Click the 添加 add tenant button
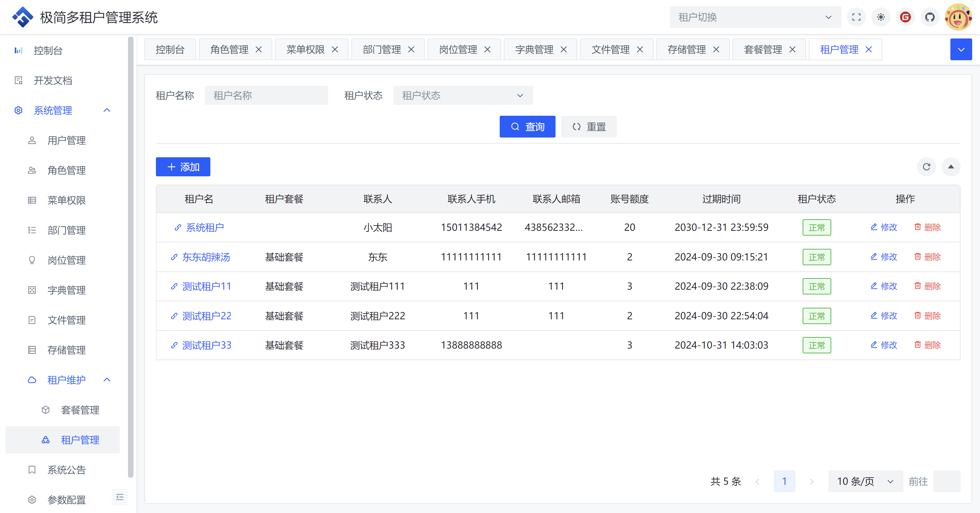The image size is (980, 513). click(x=183, y=167)
